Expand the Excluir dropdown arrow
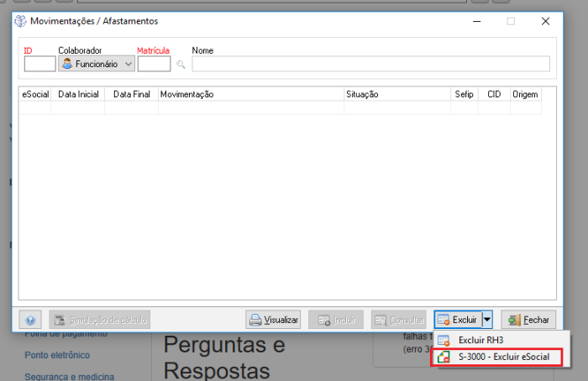 (486, 320)
